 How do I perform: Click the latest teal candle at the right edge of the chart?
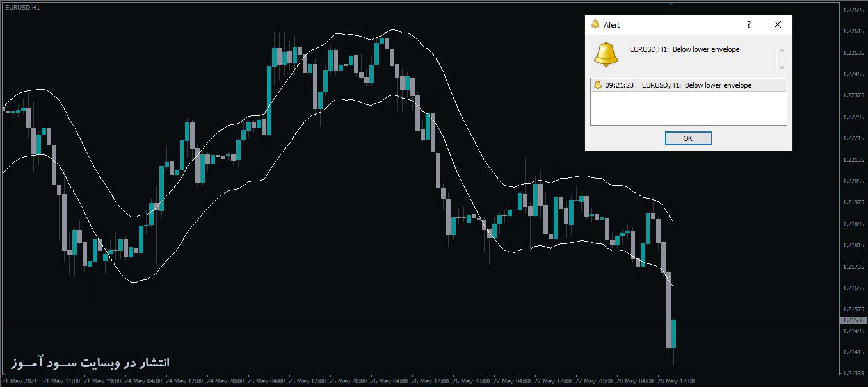pos(673,333)
